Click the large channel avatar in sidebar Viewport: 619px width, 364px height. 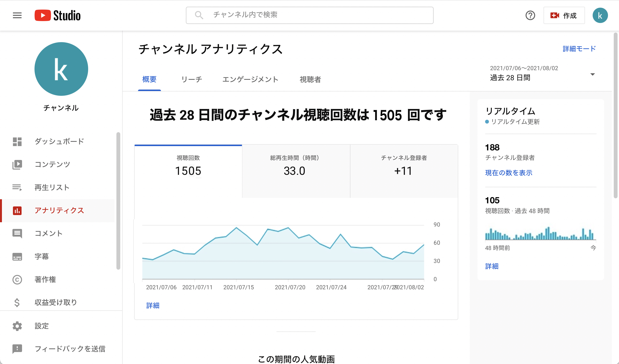pyautogui.click(x=61, y=69)
